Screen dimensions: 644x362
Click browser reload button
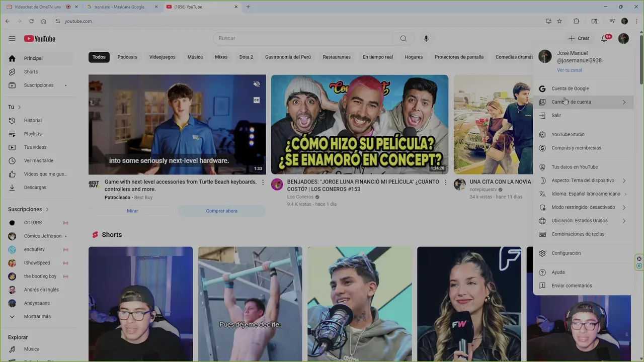(x=31, y=21)
